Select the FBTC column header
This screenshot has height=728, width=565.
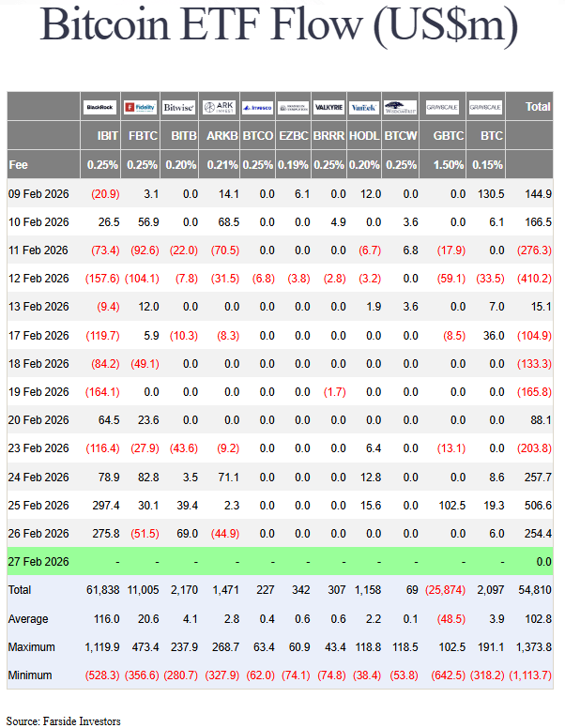coord(143,136)
